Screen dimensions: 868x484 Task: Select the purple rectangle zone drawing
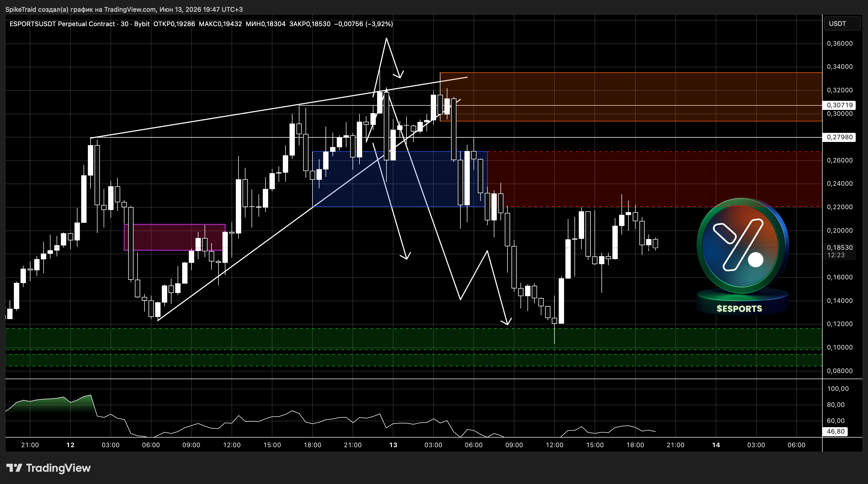175,237
